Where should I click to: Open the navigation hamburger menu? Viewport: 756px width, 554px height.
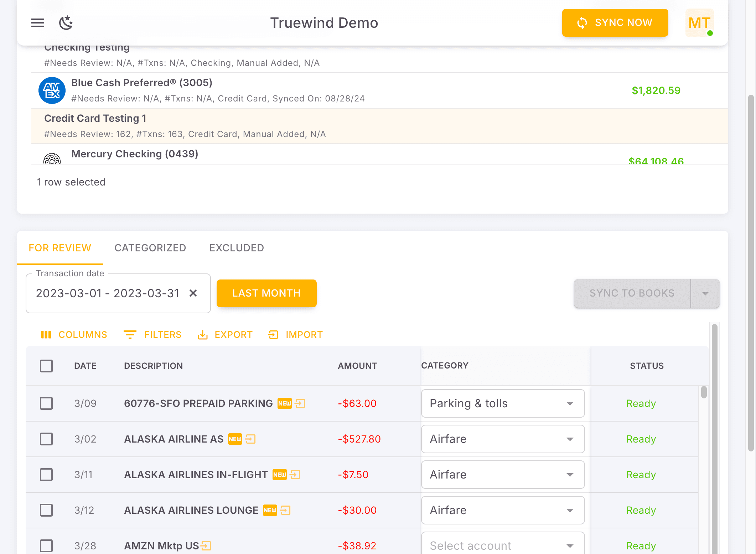37,23
